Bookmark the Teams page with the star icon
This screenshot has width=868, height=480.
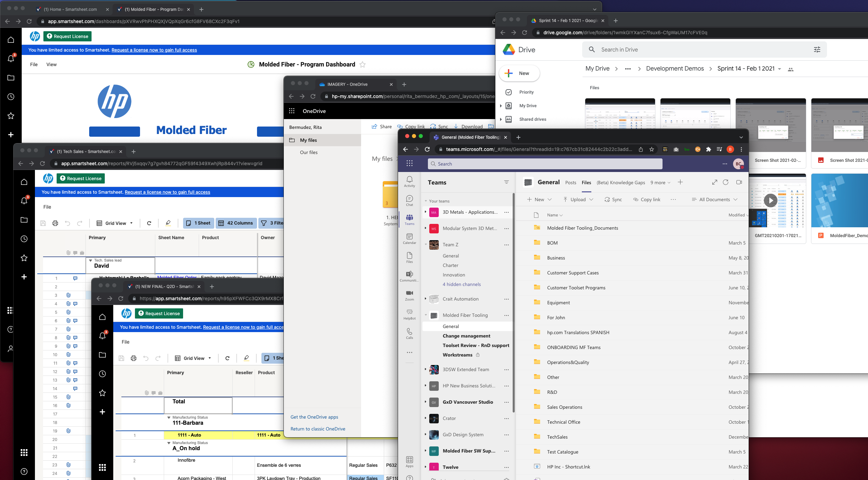(x=651, y=149)
